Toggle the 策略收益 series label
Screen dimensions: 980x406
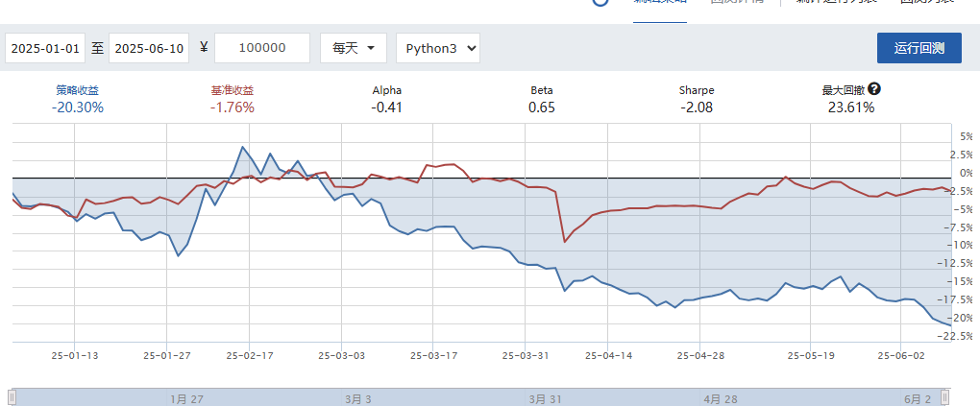click(77, 90)
